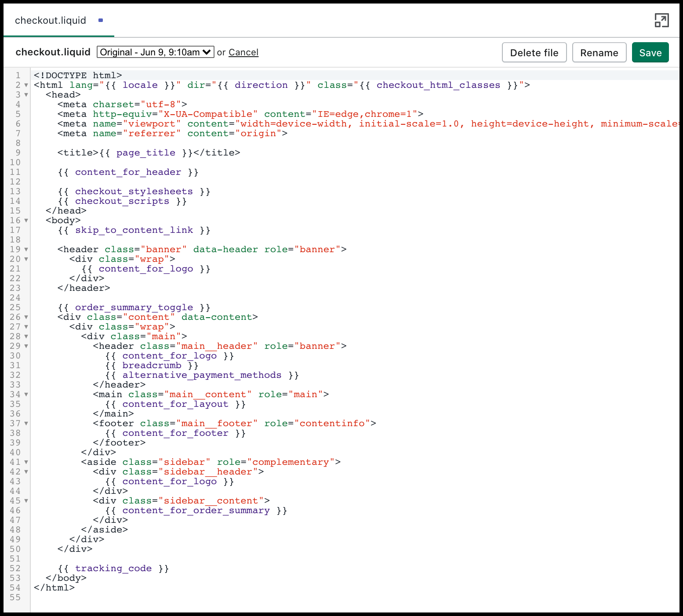Fold the banner header block on line 19
The width and height of the screenshot is (683, 616).
coord(26,250)
